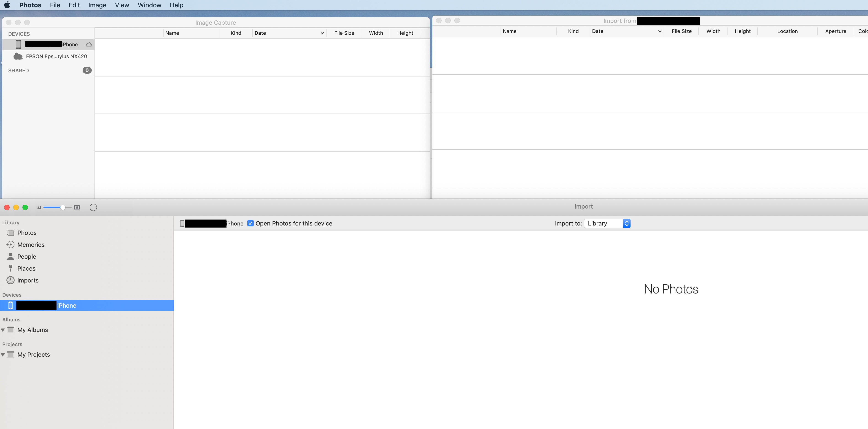The image size is (868, 429).
Task: Click the Photos library icon in the sidebar
Action: pyautogui.click(x=11, y=233)
